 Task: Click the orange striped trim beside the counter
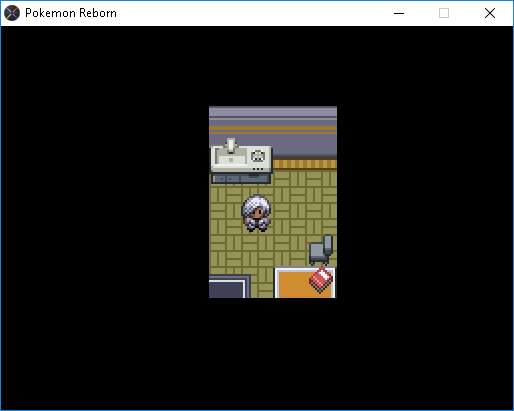point(305,164)
